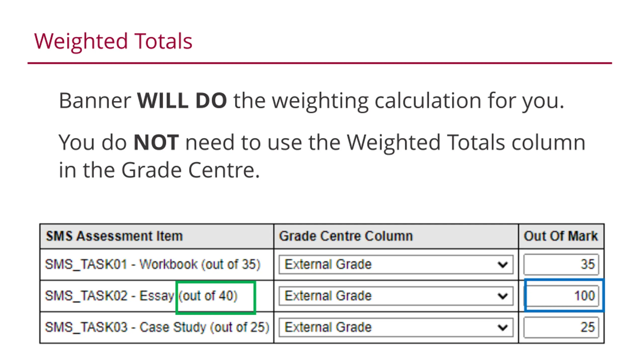Click the bold WILL DO text

click(x=182, y=101)
